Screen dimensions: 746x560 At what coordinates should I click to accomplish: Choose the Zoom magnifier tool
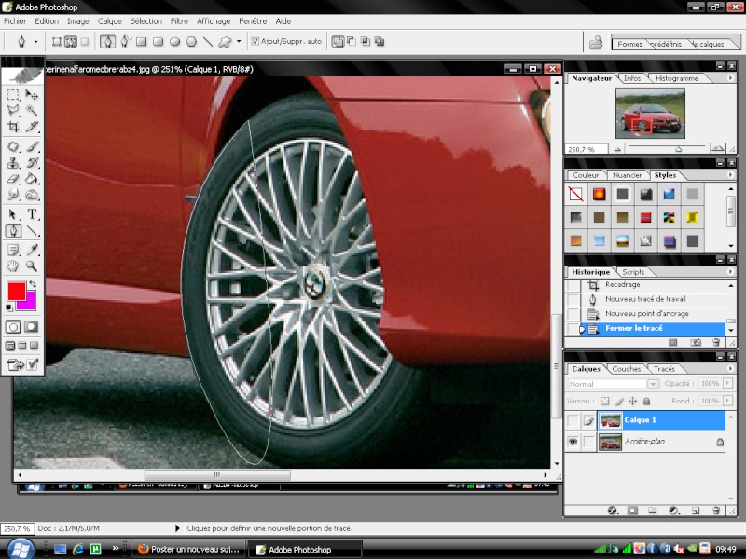pyautogui.click(x=32, y=266)
